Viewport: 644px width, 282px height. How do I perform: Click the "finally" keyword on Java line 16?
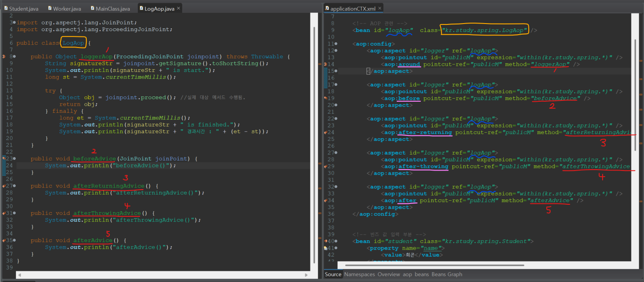(65, 111)
